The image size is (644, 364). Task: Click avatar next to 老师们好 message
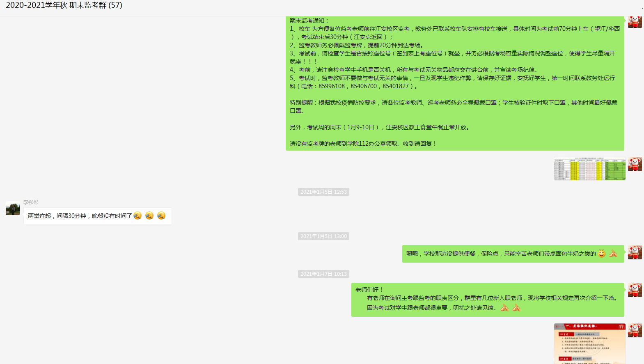coord(635,290)
